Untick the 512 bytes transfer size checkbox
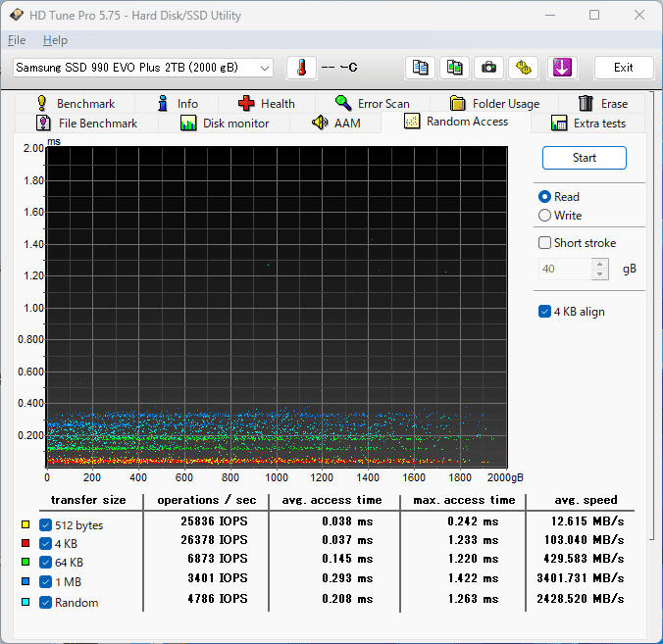The height and width of the screenshot is (644, 663). click(x=45, y=524)
